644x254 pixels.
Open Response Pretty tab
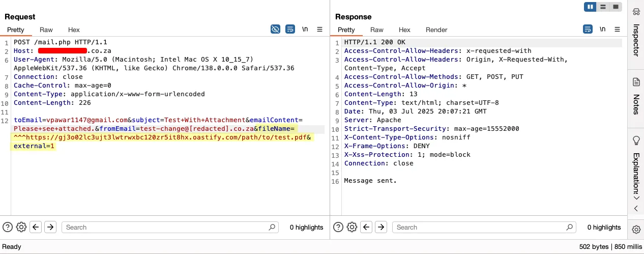coord(346,30)
